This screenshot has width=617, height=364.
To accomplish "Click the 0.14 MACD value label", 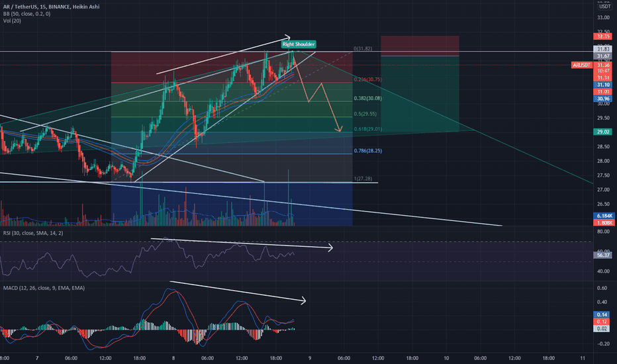I will point(602,314).
